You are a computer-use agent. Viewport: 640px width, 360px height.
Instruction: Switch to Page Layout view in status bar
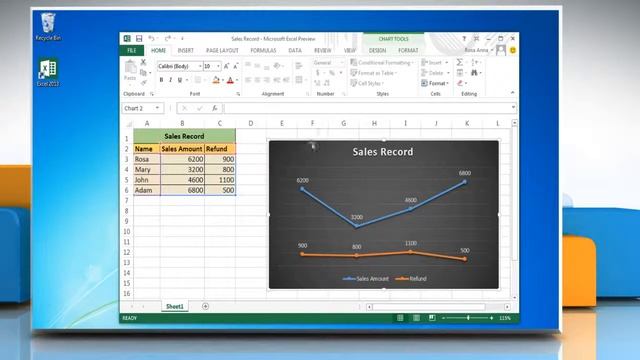416,318
